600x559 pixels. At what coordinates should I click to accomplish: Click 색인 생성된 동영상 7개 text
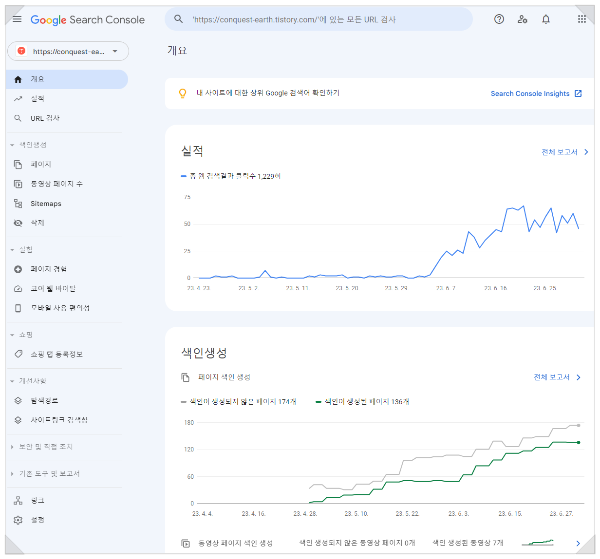[x=468, y=543]
